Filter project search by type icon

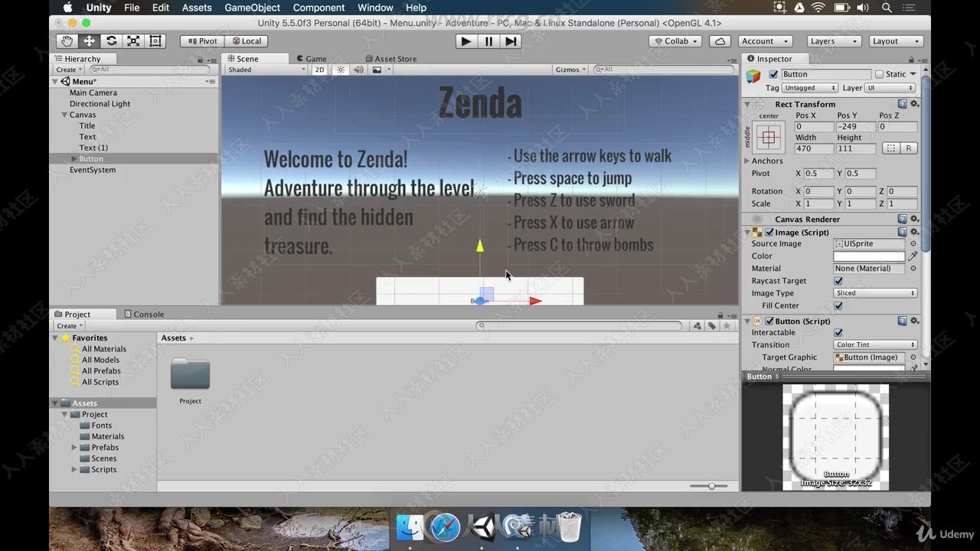pos(697,326)
